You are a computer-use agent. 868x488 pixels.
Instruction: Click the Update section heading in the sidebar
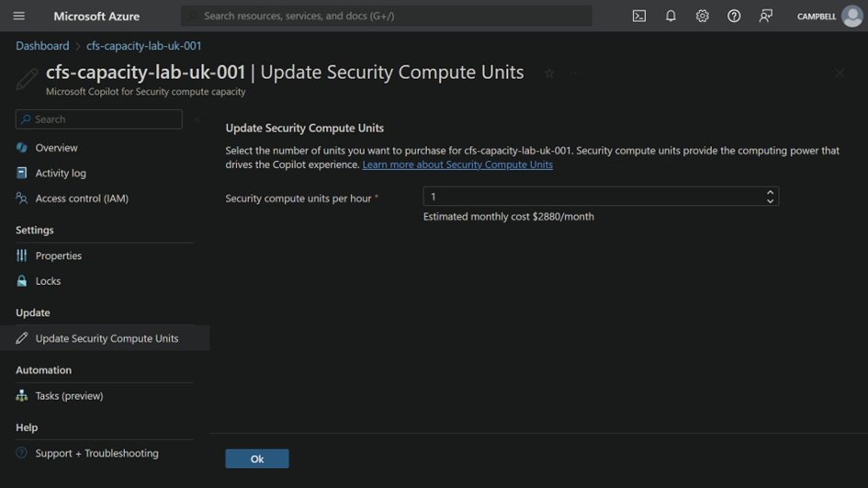(x=33, y=312)
